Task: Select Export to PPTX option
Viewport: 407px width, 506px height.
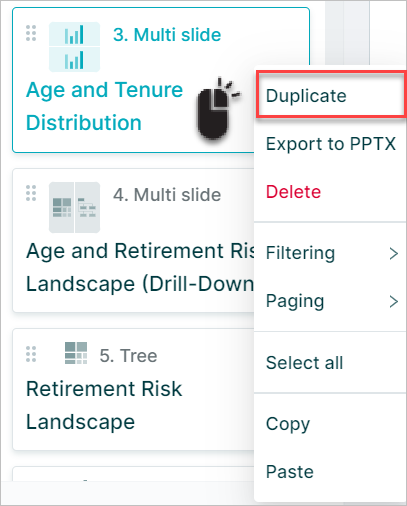Action: click(x=330, y=144)
